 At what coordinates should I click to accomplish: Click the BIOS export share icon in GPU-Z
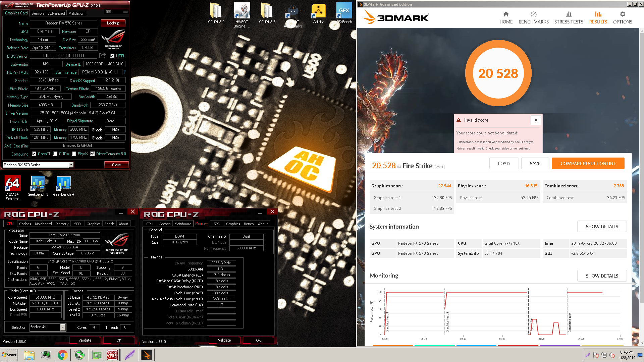[x=103, y=56]
